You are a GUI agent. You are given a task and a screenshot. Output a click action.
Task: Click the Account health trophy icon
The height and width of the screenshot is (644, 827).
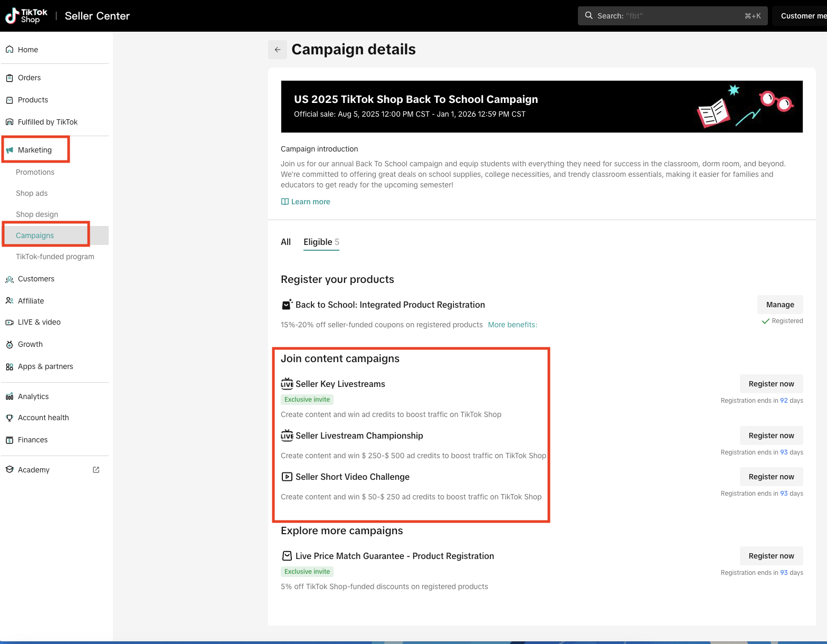pyautogui.click(x=9, y=418)
